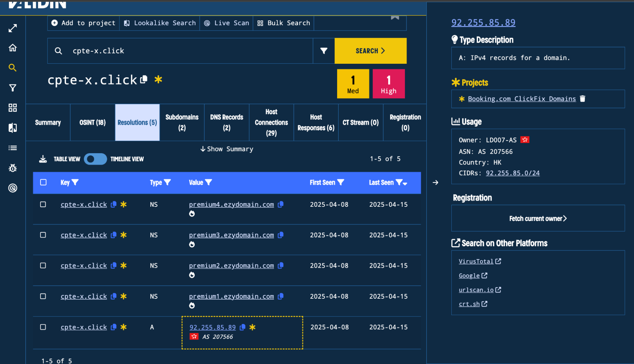Click Add to project
This screenshot has height=364, width=634.
click(83, 23)
